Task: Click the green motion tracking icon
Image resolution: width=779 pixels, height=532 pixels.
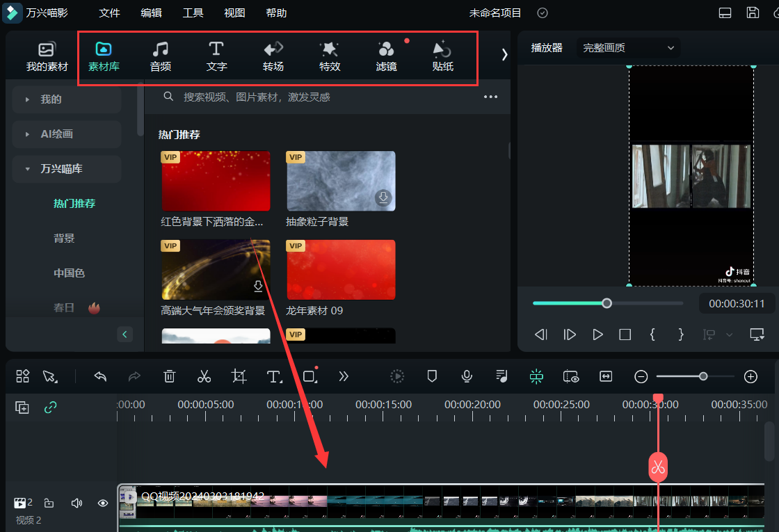Action: pos(536,376)
